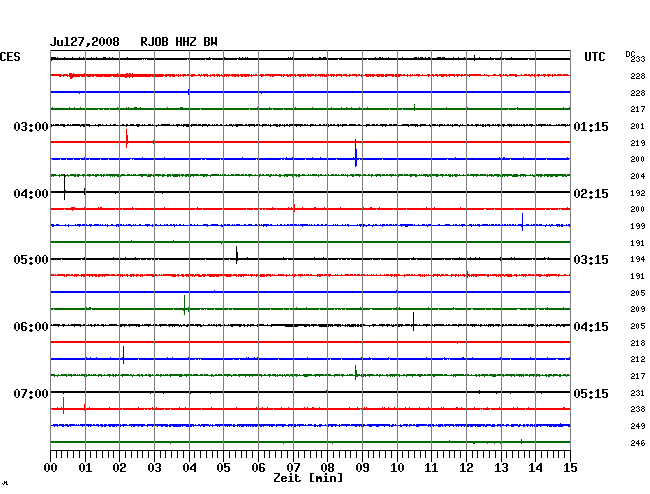Click the Zeit [min] axis title
The image size is (650, 494).
click(308, 478)
